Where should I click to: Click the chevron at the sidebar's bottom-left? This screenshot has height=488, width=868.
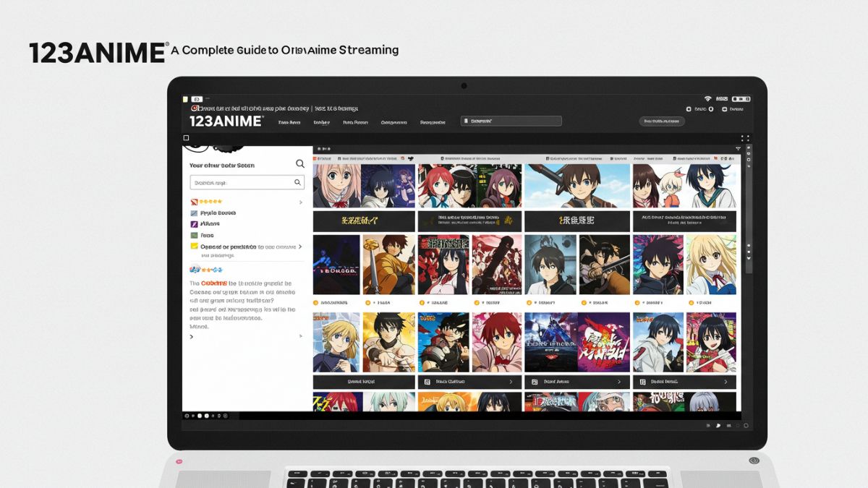point(192,337)
